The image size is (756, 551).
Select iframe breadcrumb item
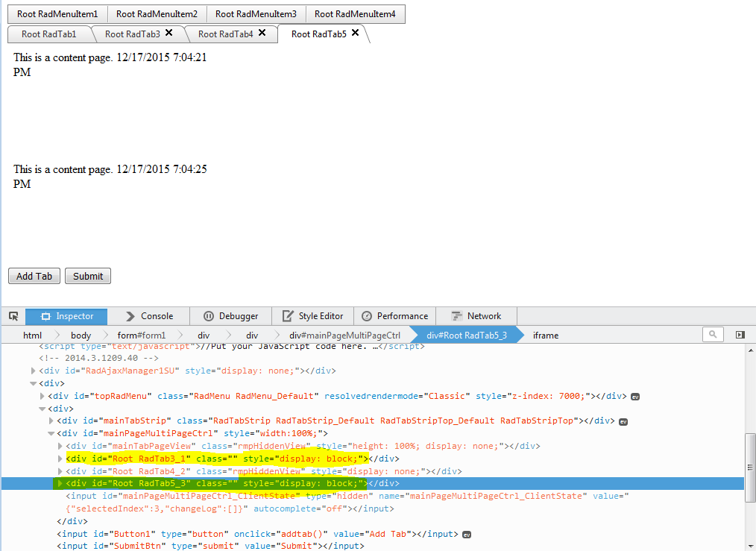click(x=546, y=336)
